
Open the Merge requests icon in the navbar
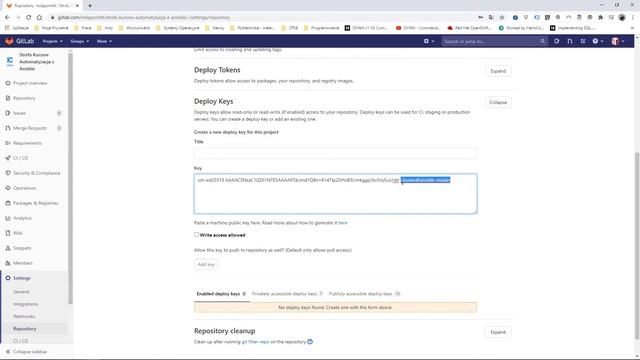click(570, 41)
